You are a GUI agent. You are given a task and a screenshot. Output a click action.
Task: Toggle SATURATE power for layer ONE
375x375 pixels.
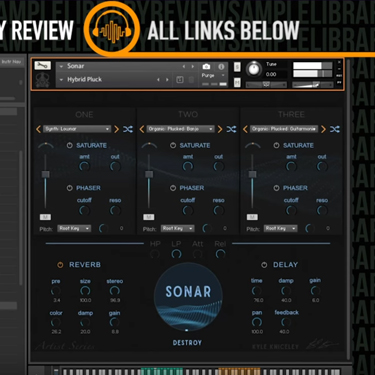click(70, 145)
